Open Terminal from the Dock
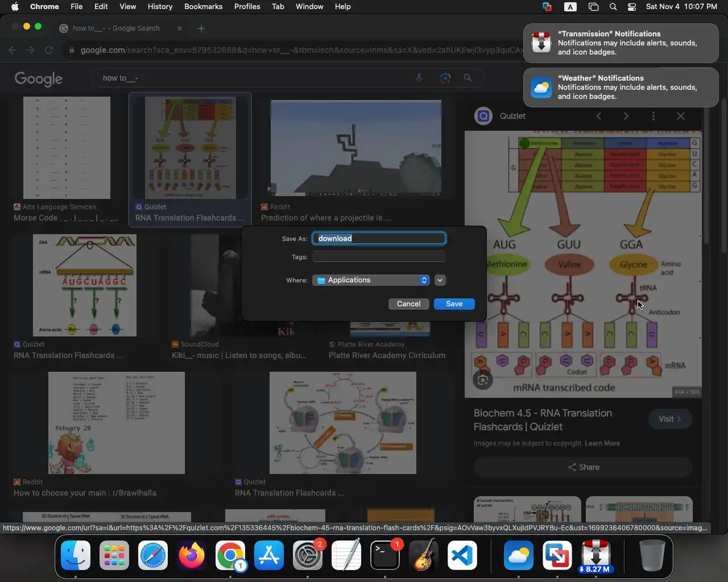The image size is (728, 582). coord(385,555)
